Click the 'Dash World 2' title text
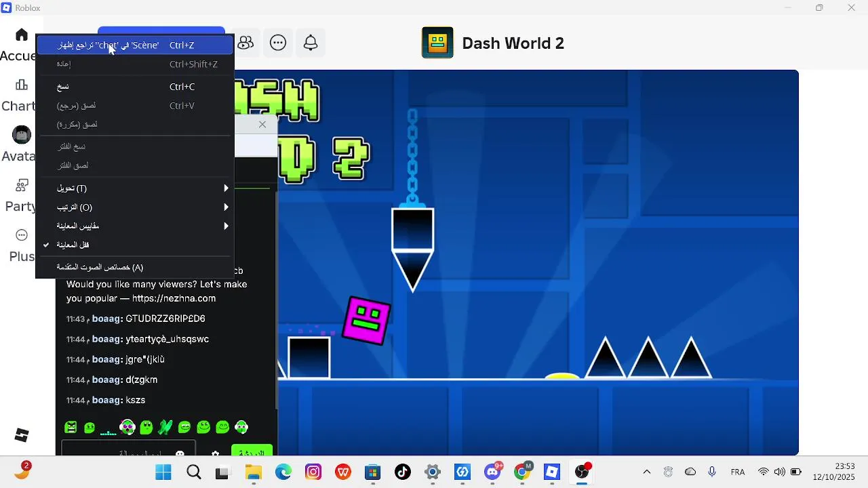Viewport: 868px width, 488px height. pyautogui.click(x=513, y=43)
